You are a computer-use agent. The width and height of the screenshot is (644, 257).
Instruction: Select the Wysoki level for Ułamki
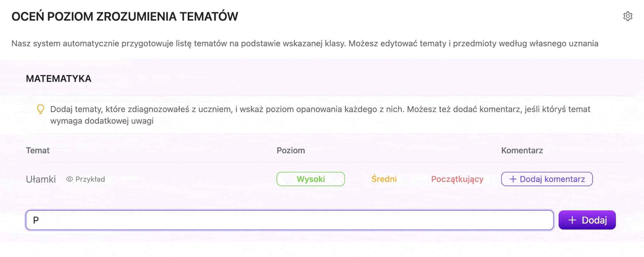(x=311, y=179)
